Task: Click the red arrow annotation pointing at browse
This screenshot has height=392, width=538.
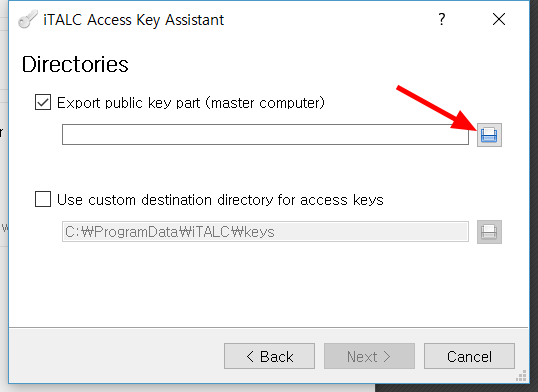Action: coord(437,108)
